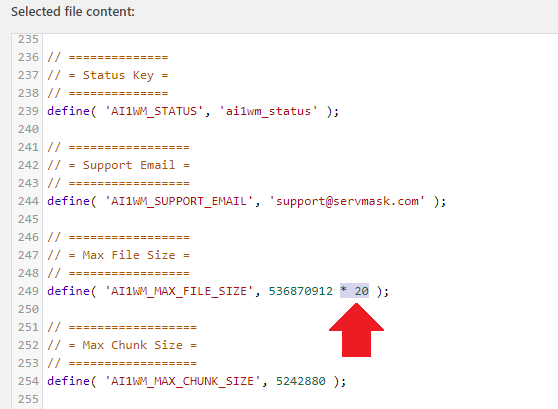Click the define keyword on line 244
Screen dimensions: 558x409
[68, 201]
